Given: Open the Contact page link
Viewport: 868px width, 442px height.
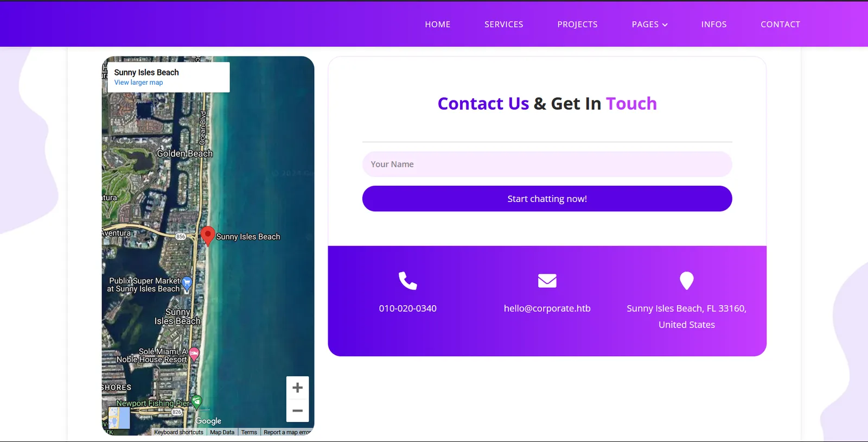Looking at the screenshot, I should [780, 24].
